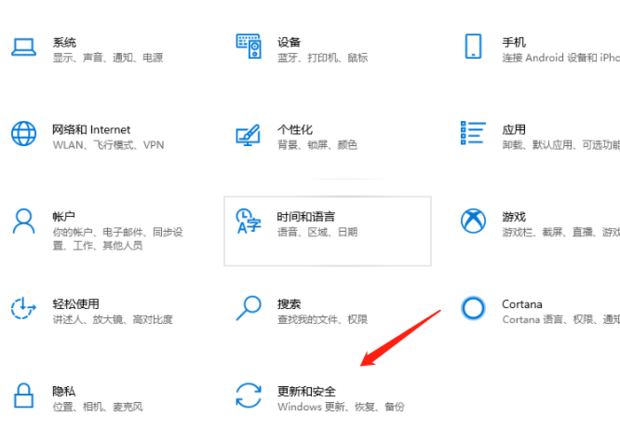Click description starting Cortana 语言、权限
The width and height of the screenshot is (620, 443).
pos(561,320)
